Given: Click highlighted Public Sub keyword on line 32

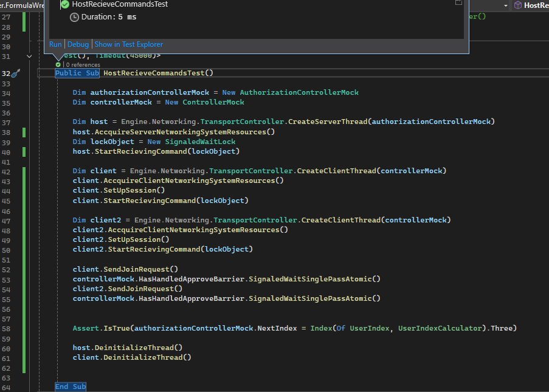Looking at the screenshot, I should click(77, 73).
